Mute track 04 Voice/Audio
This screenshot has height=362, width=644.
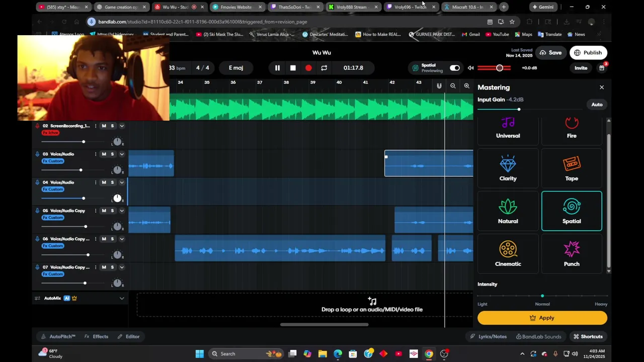point(104,182)
